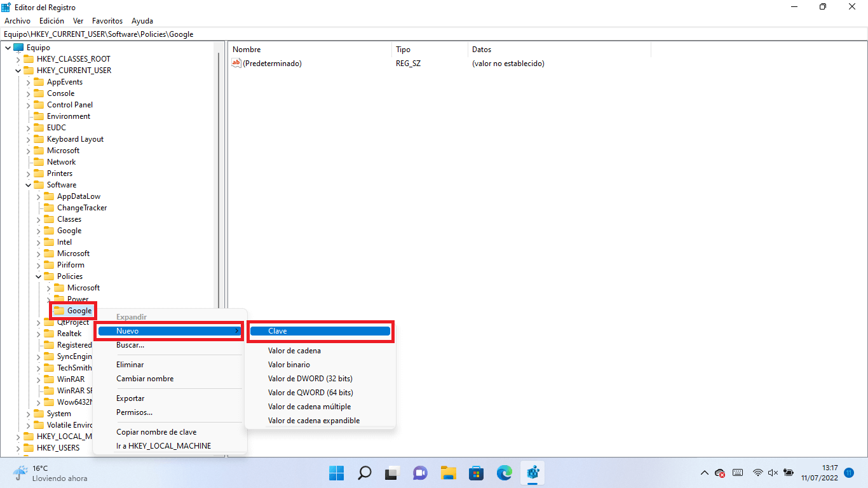Click the Datos column header

click(x=559, y=50)
